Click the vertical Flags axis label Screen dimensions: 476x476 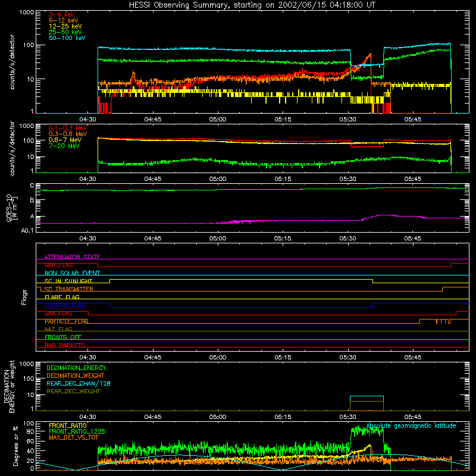(x=24, y=297)
